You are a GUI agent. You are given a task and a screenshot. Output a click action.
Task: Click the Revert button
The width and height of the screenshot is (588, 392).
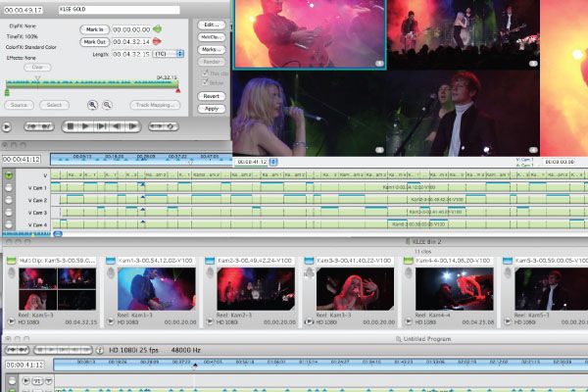(212, 96)
